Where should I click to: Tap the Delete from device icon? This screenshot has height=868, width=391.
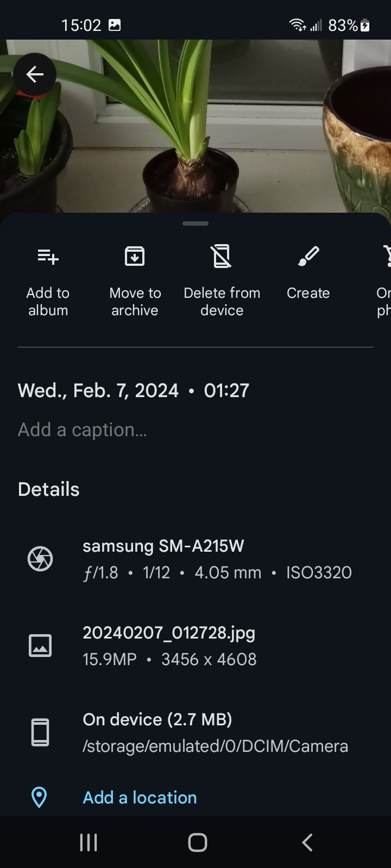(x=222, y=256)
